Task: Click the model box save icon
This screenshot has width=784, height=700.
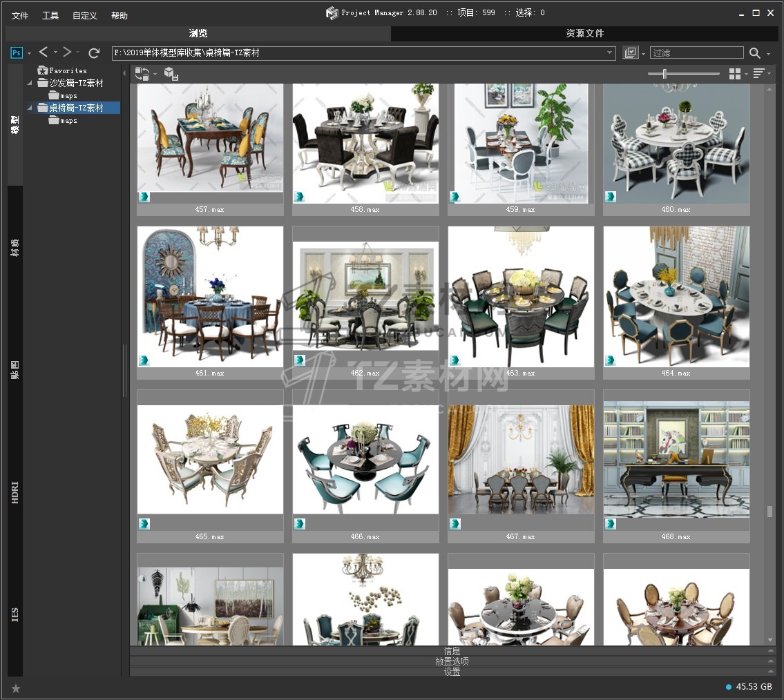Action: coord(171,73)
